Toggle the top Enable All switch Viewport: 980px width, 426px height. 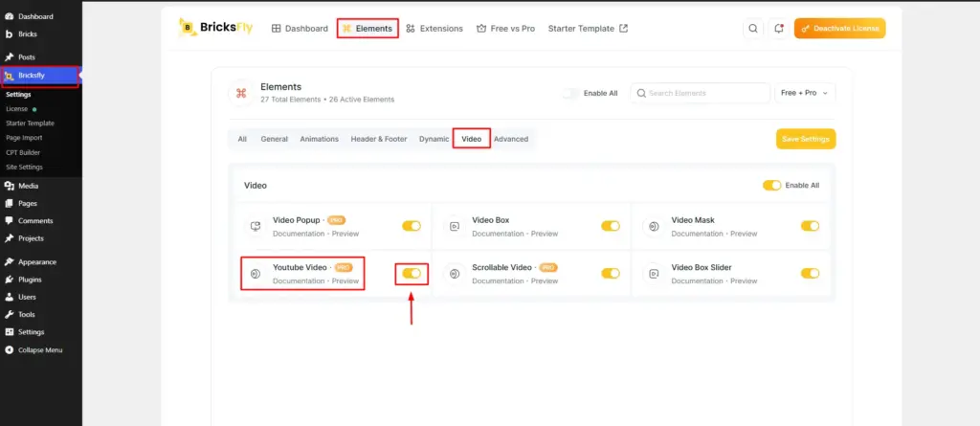(570, 93)
